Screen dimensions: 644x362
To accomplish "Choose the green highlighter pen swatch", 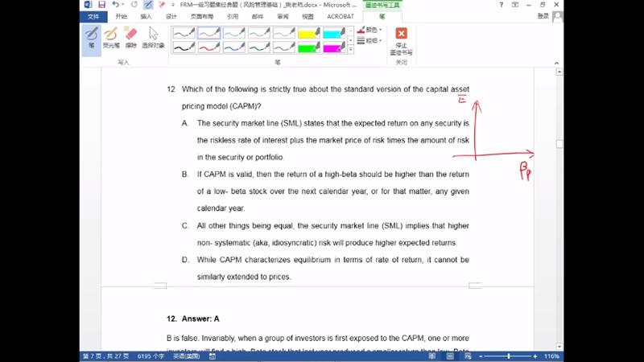I will click(x=309, y=47).
